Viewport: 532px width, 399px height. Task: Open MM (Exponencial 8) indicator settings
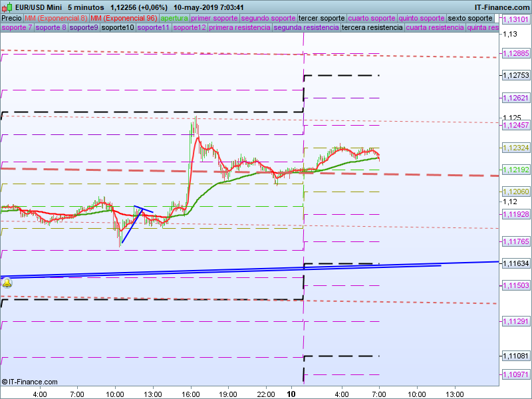(x=55, y=18)
